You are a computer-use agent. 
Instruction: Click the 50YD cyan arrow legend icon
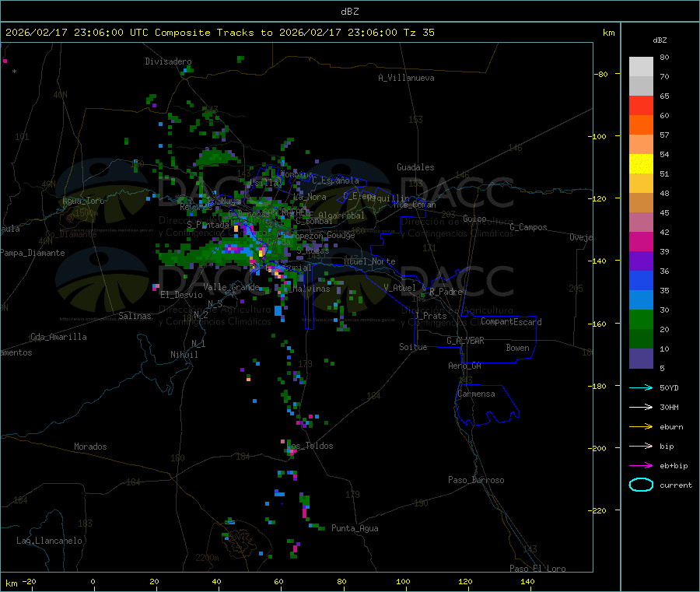pyautogui.click(x=641, y=387)
